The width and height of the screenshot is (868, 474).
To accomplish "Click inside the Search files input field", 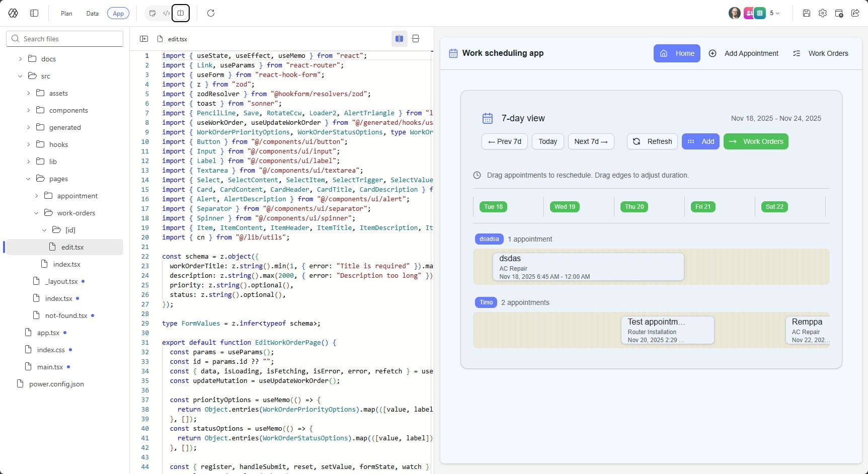I will (64, 38).
